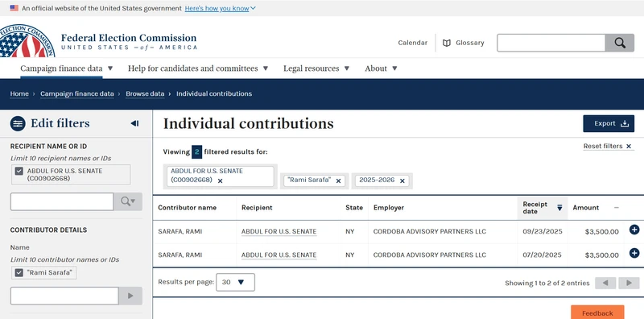Image resolution: width=644 pixels, height=319 pixels.
Task: Collapse the Edit filters panel arrow
Action: pos(134,123)
